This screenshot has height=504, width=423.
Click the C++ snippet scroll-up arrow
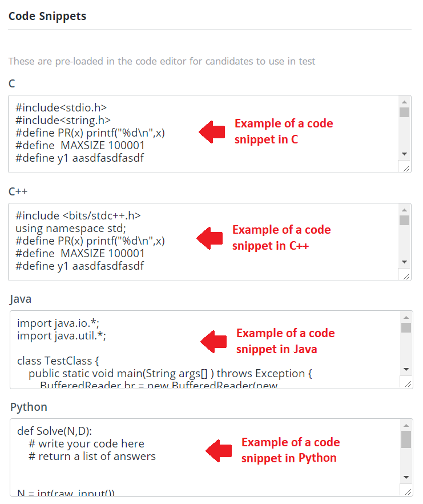pos(405,210)
